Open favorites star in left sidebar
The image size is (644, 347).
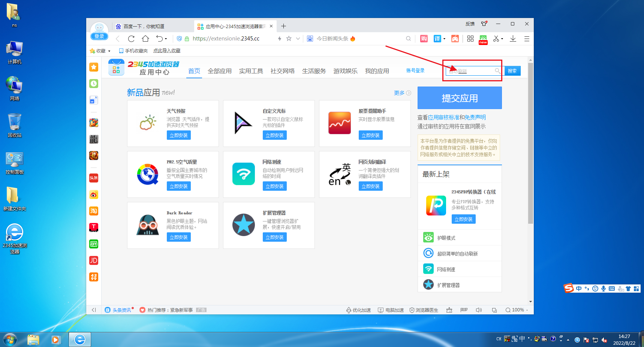click(x=94, y=67)
